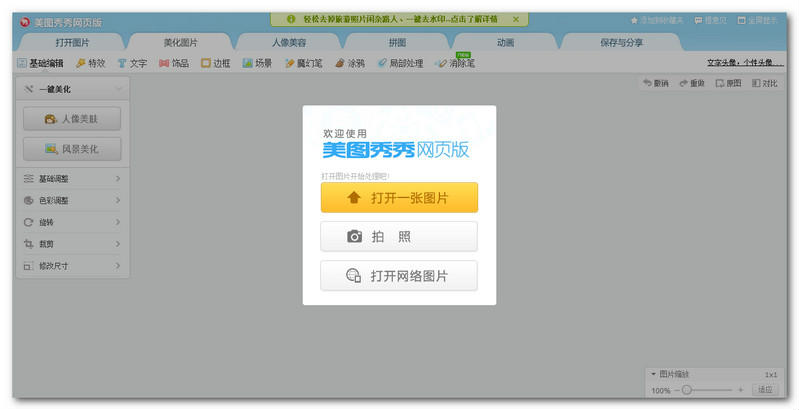Click the 人像美肤 portrait skin button
Screen dimensions: 799x410
[72, 119]
